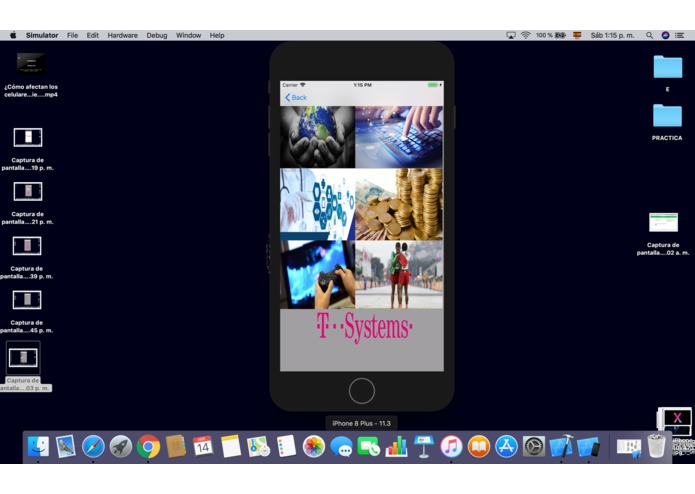
Task: Launch iTunes from the Dock
Action: tap(451, 447)
